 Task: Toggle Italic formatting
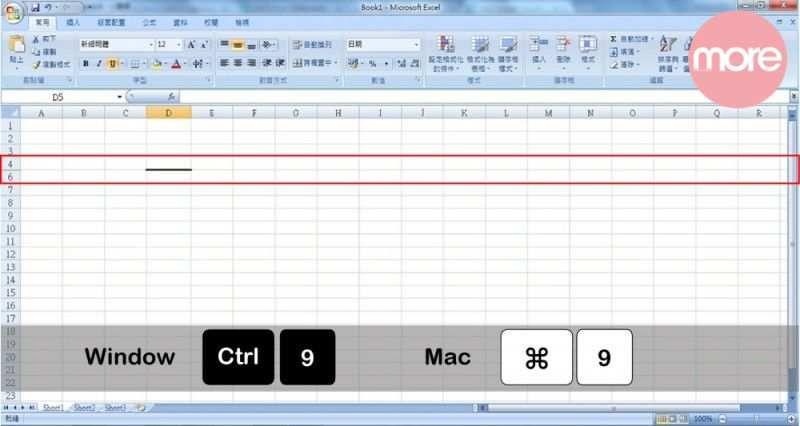coord(99,64)
